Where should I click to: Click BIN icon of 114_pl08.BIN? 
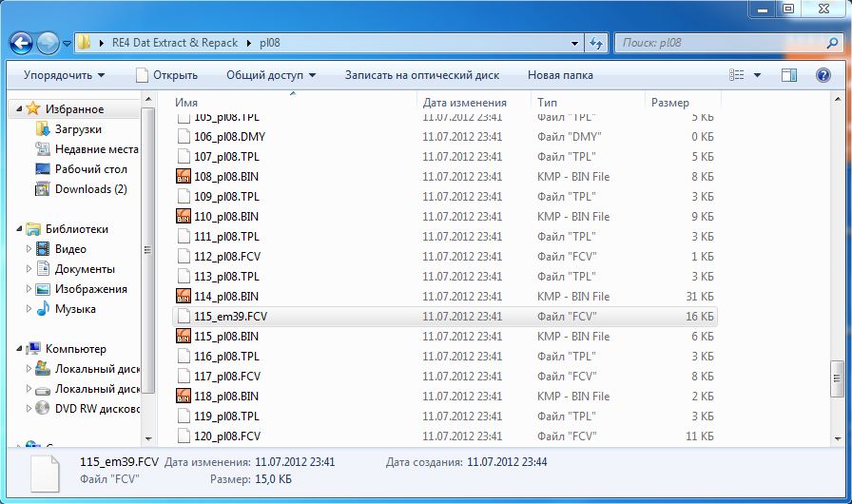(x=184, y=296)
